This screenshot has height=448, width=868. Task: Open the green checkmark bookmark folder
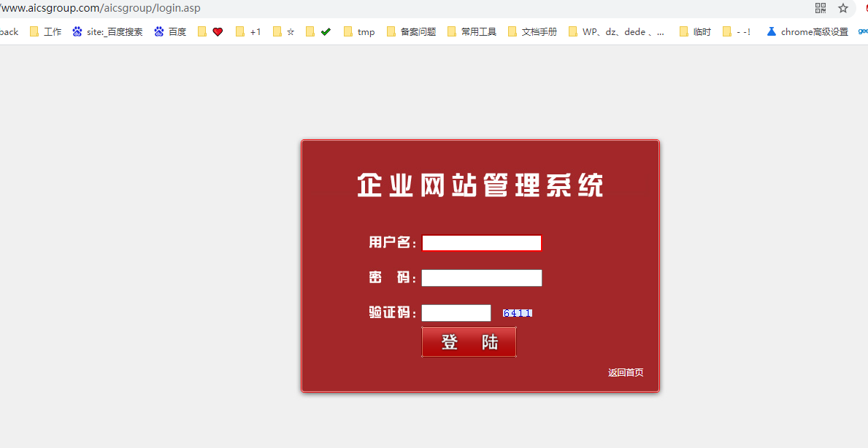pos(318,32)
